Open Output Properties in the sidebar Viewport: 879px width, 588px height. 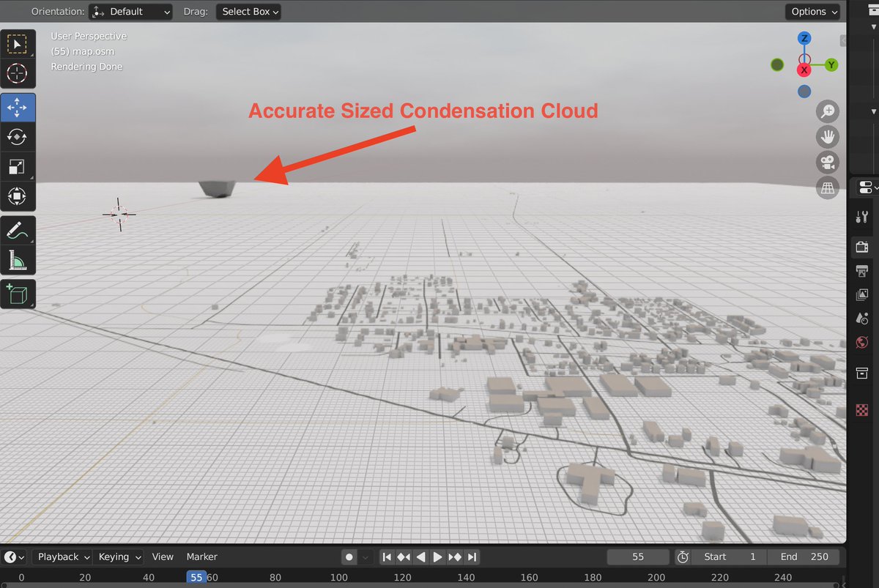click(861, 271)
